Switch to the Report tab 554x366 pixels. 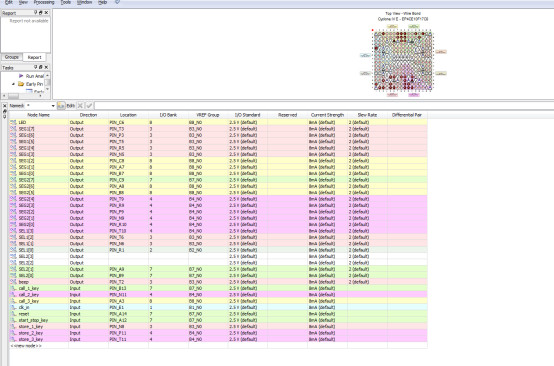point(34,57)
